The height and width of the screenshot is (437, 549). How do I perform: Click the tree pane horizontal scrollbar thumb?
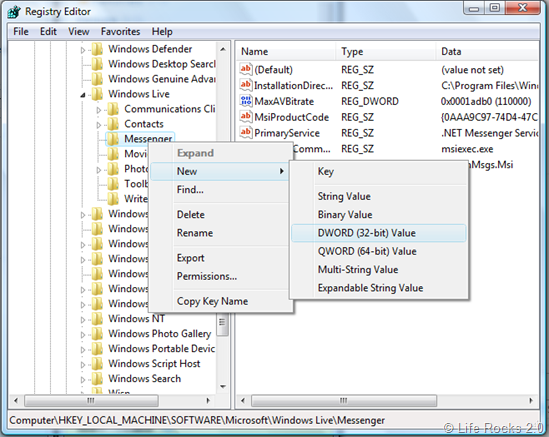tap(91, 400)
